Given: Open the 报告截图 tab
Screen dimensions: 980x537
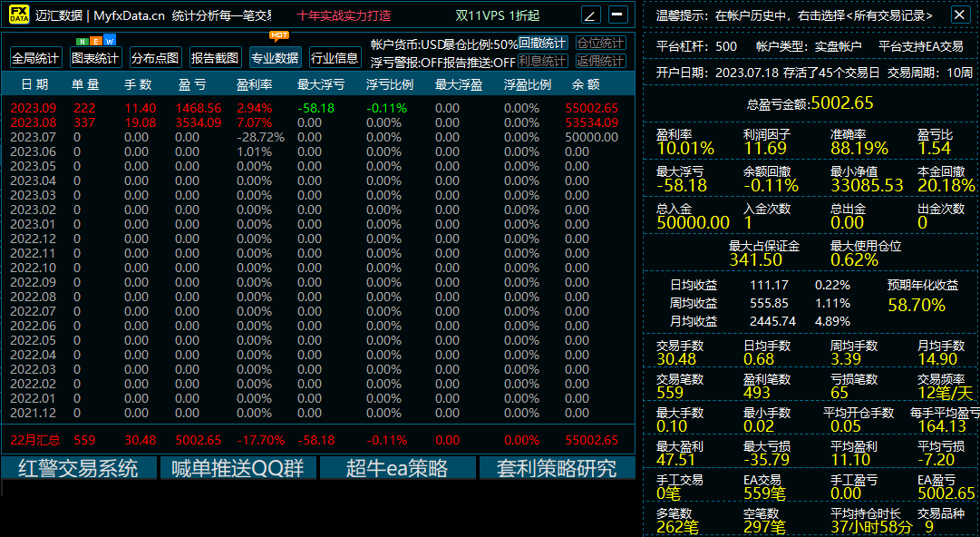Looking at the screenshot, I should pyautogui.click(x=215, y=57).
